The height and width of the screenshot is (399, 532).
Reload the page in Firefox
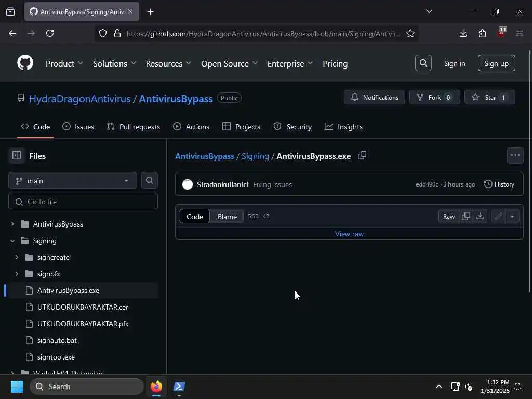tap(50, 33)
